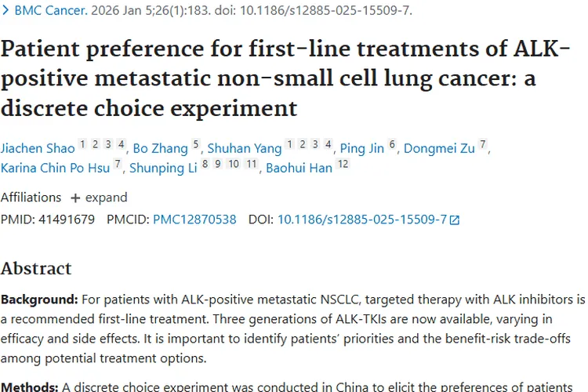Open the PMC12870538 full-text link
Viewport: 588px width, 392px height.
194,220
